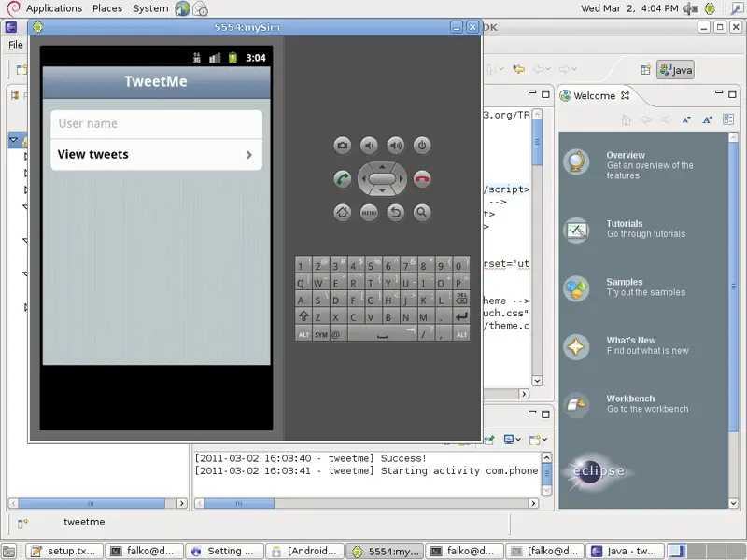Image resolution: width=747 pixels, height=560 pixels.
Task: Click the emulator Home button
Action: (342, 213)
